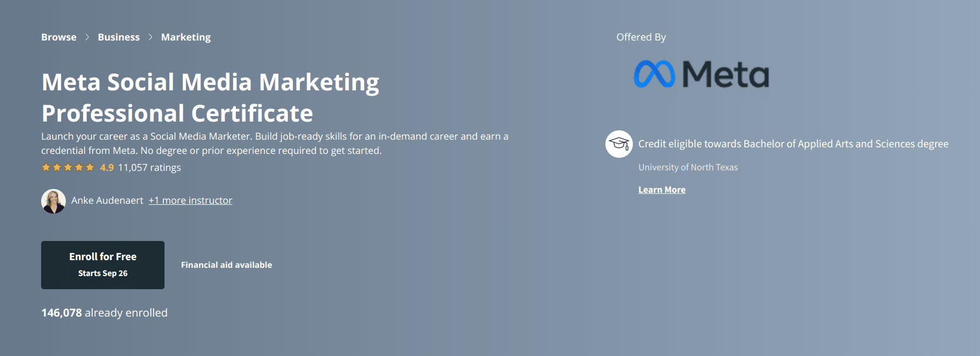Screen dimensions: 980x356
Task: Click the Meta logo
Action: coord(701,74)
